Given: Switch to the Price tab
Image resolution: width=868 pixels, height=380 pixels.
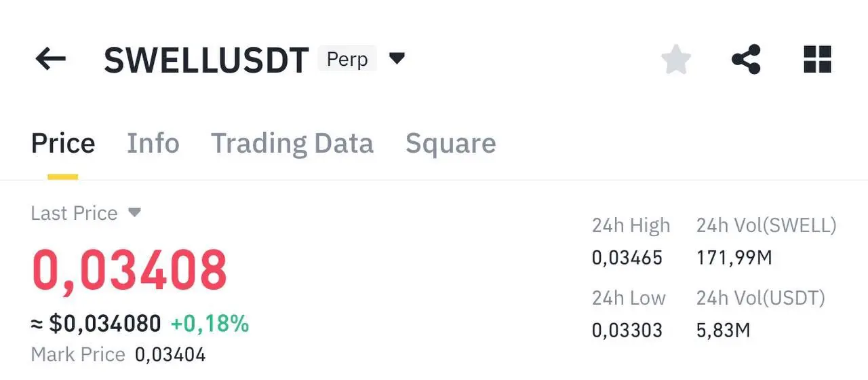Looking at the screenshot, I should click(x=63, y=144).
